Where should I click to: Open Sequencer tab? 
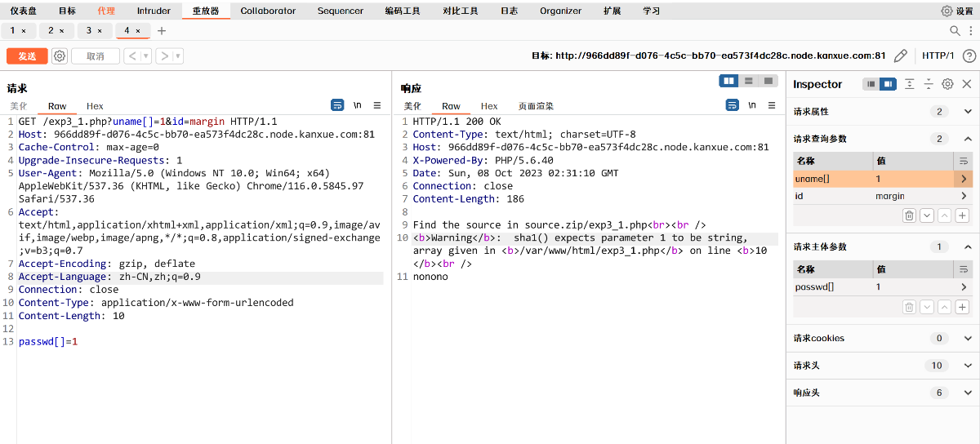[x=341, y=11]
